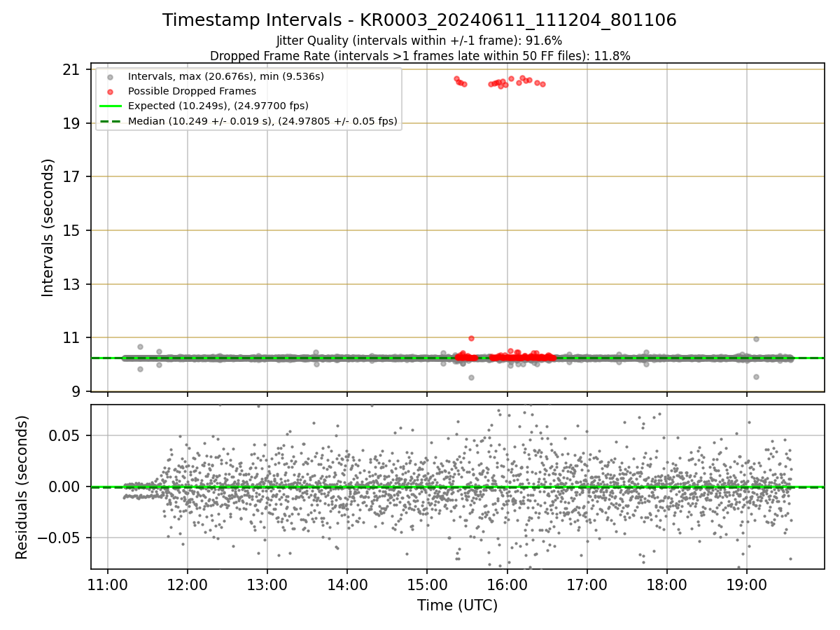Click the red circle marker in the legend
The width and height of the screenshot is (840, 630).
point(110,91)
